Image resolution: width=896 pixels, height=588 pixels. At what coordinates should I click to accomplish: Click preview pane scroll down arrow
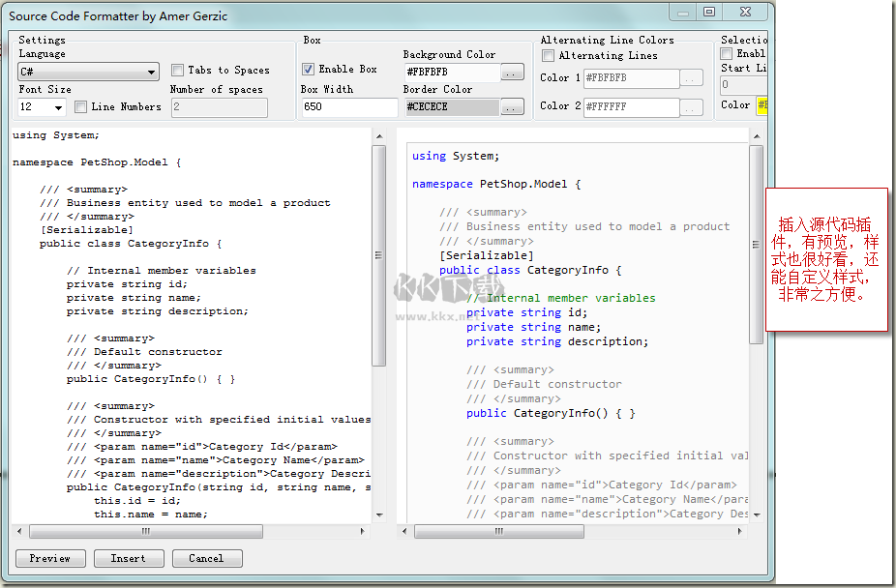(x=757, y=514)
